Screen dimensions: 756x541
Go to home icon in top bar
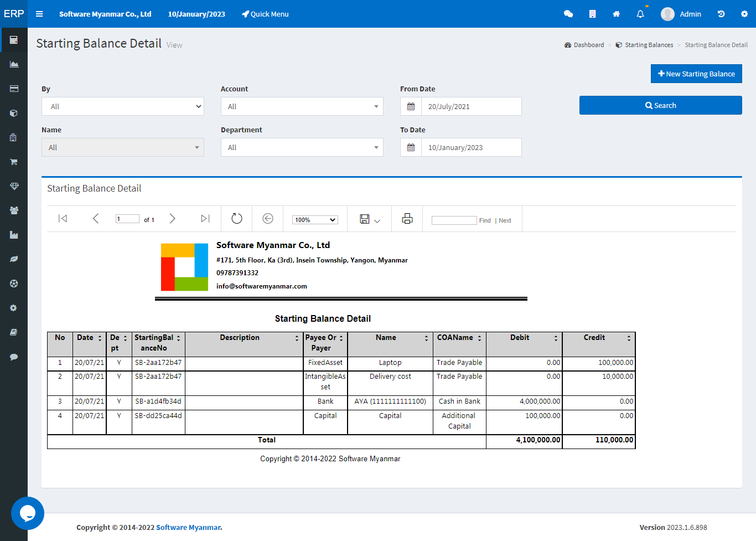click(616, 14)
